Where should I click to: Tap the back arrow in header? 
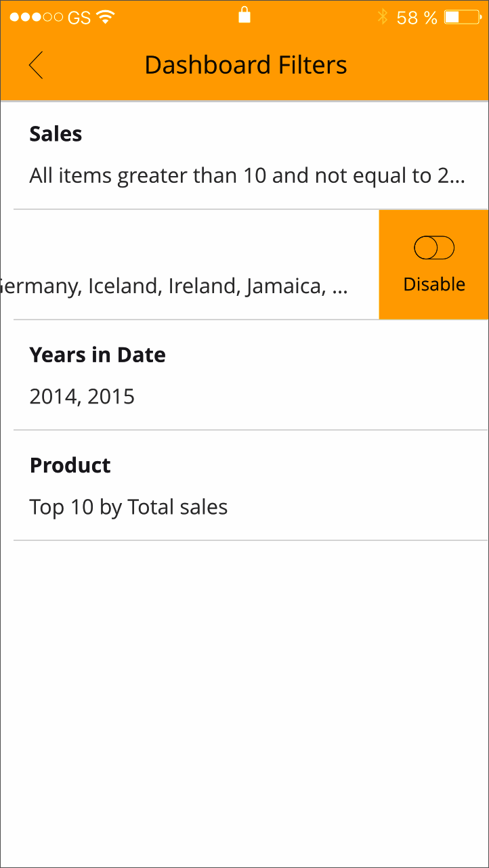click(x=36, y=65)
